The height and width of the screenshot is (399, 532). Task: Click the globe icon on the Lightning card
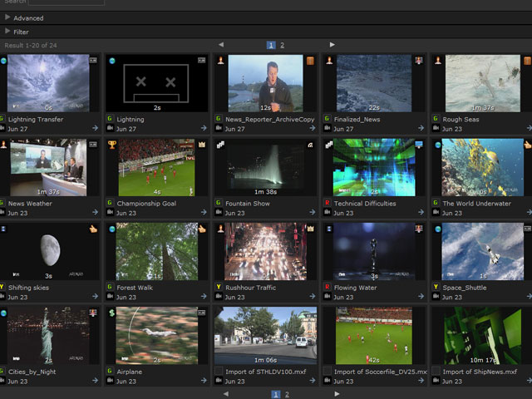pyautogui.click(x=112, y=61)
